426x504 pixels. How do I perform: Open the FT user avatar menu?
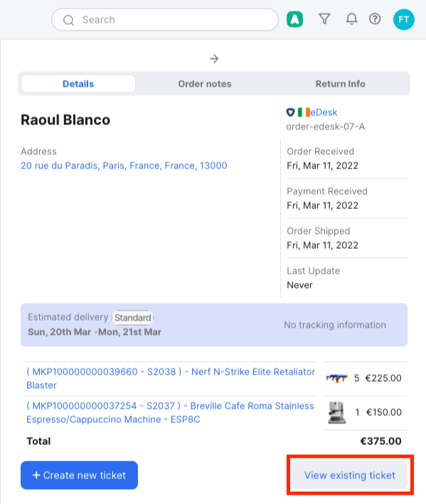pos(403,19)
